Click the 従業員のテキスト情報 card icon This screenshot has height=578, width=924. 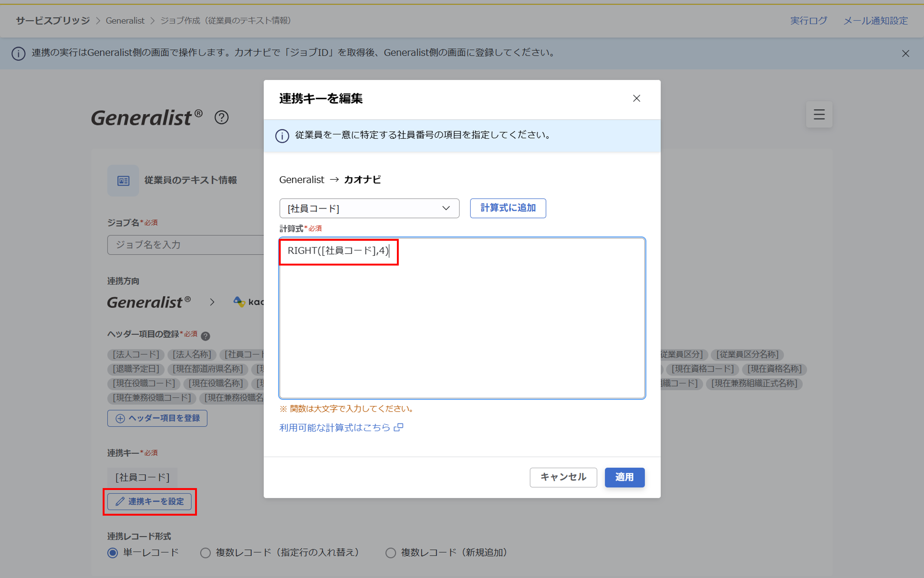[123, 181]
